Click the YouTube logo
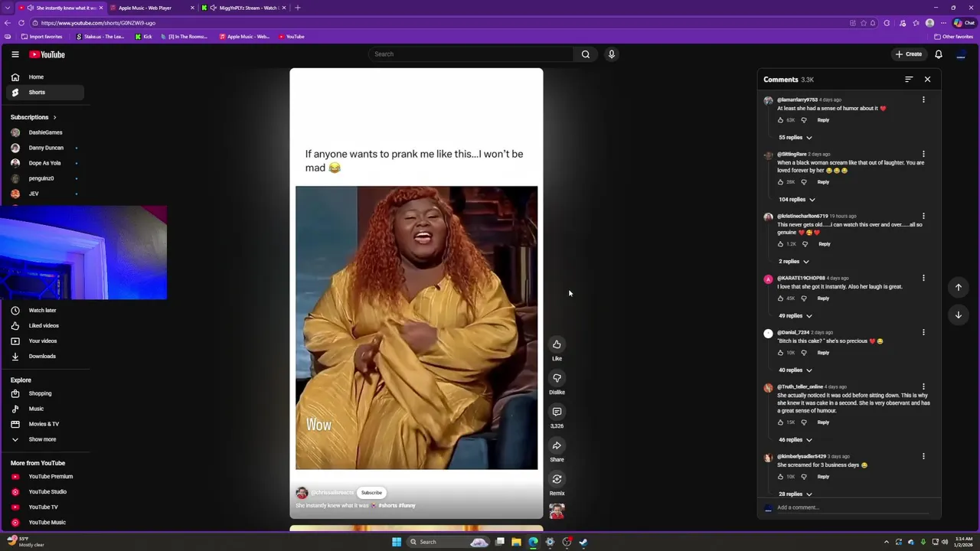This screenshot has height=551, width=980. 47,54
